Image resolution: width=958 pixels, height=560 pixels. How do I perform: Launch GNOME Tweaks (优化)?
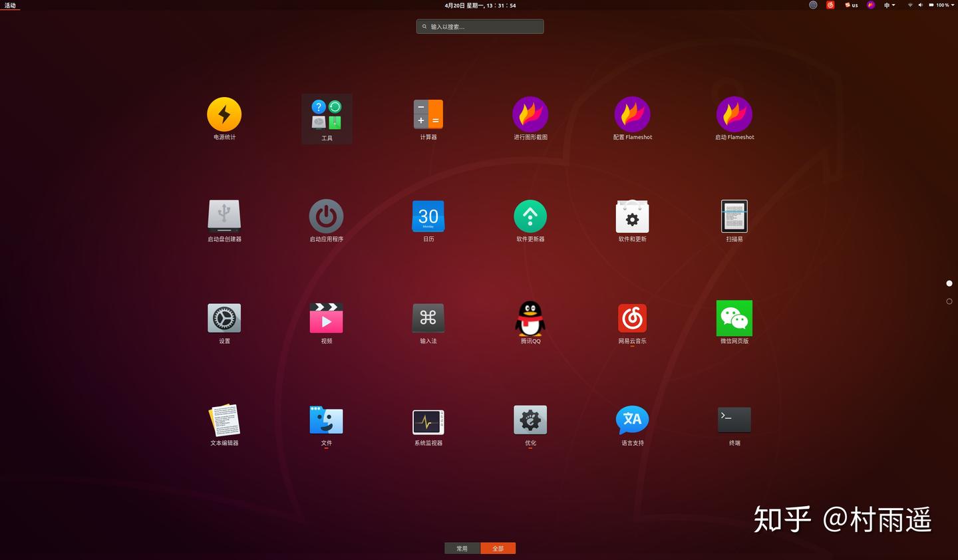[530, 420]
